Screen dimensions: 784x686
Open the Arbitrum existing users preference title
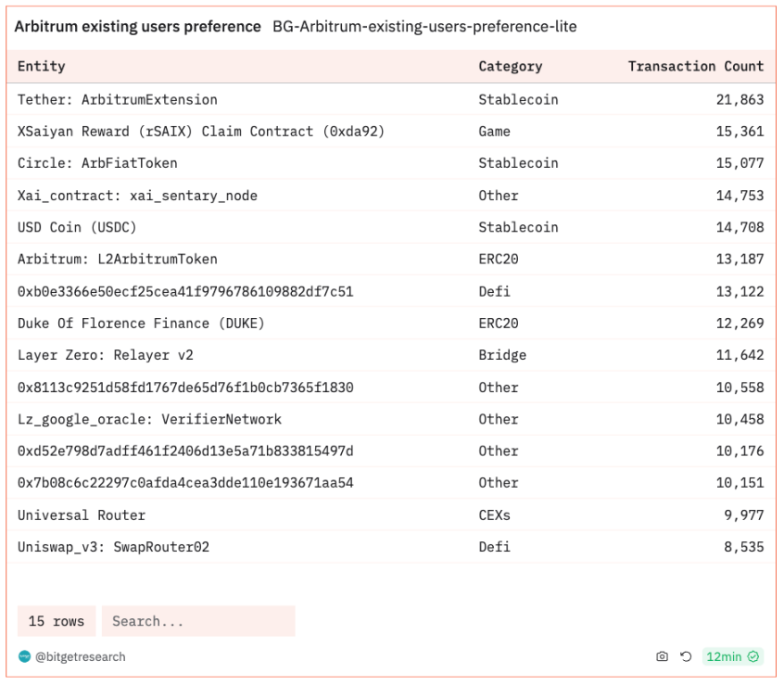[138, 27]
